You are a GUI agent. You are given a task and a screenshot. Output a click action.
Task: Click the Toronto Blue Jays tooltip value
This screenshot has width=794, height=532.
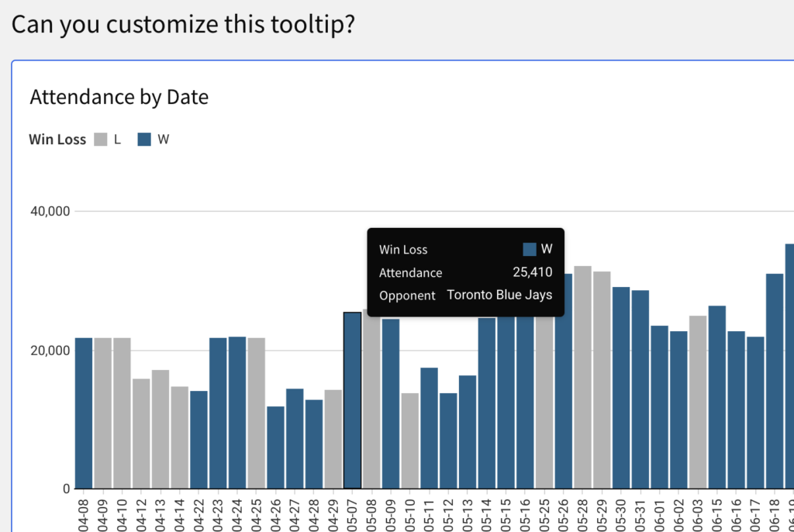(x=499, y=295)
